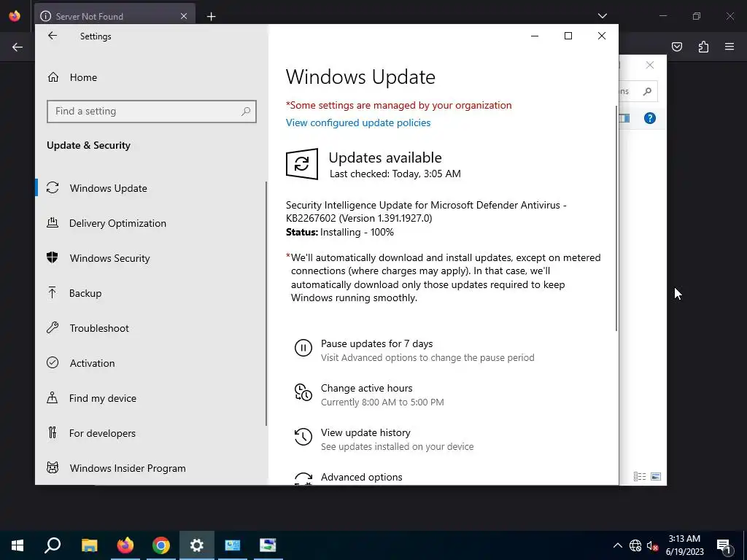
Task: Open Firefox list all tabs dropdown
Action: click(x=602, y=16)
